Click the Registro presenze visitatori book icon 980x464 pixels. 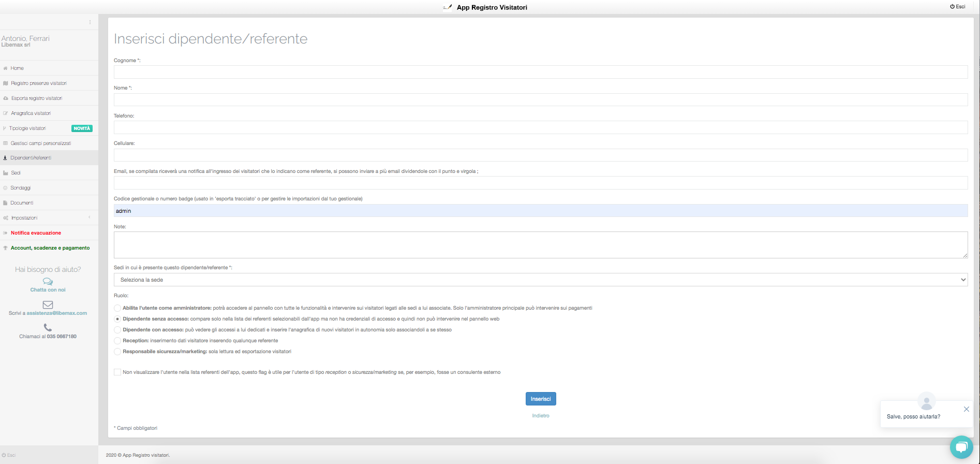[6, 83]
